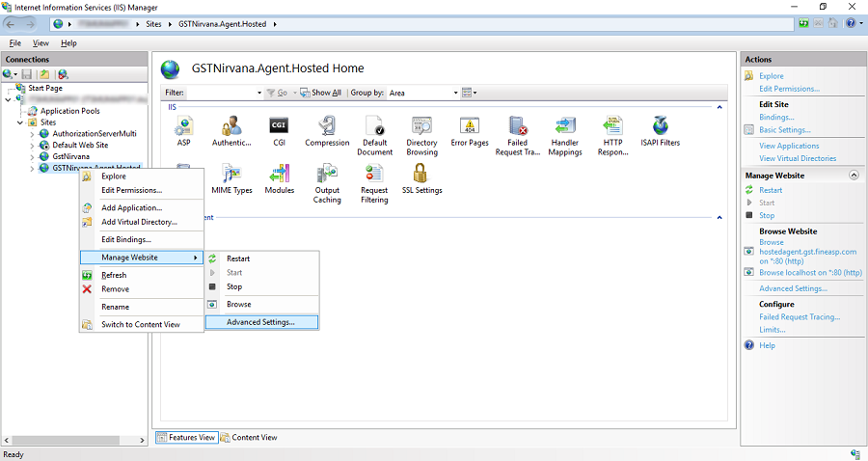Screen dimensions: 868x461
Task: Click Show All button in filter bar
Action: tap(320, 93)
